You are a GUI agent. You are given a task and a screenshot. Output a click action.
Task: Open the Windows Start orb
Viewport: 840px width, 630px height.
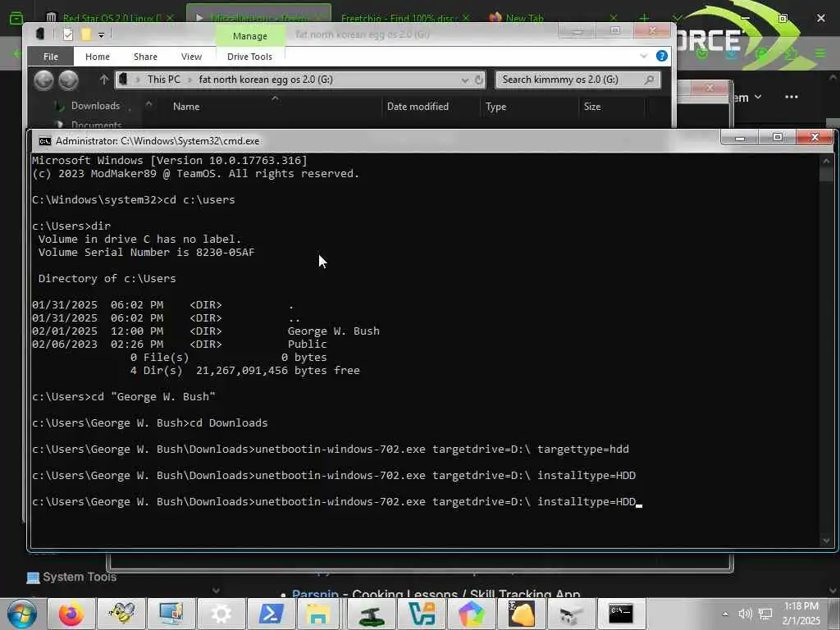[x=22, y=614]
